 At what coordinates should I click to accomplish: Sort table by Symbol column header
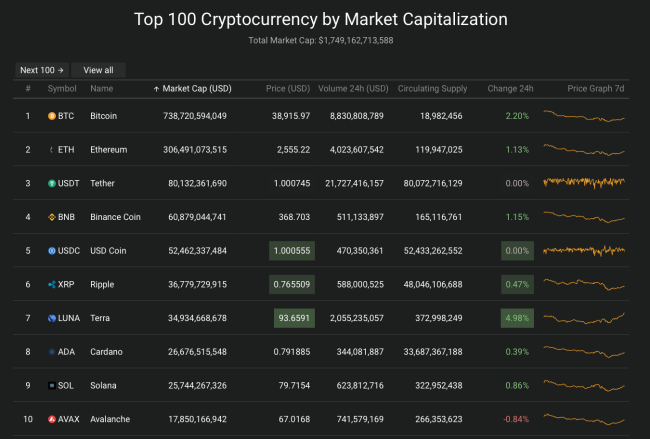point(62,89)
